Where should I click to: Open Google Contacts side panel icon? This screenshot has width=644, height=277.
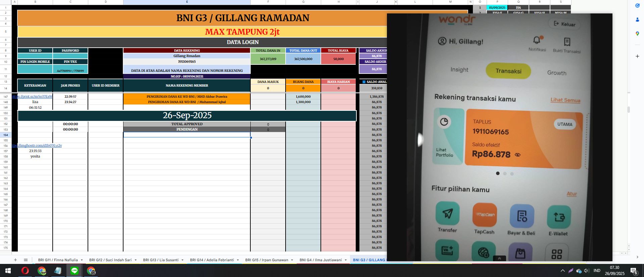tap(637, 20)
